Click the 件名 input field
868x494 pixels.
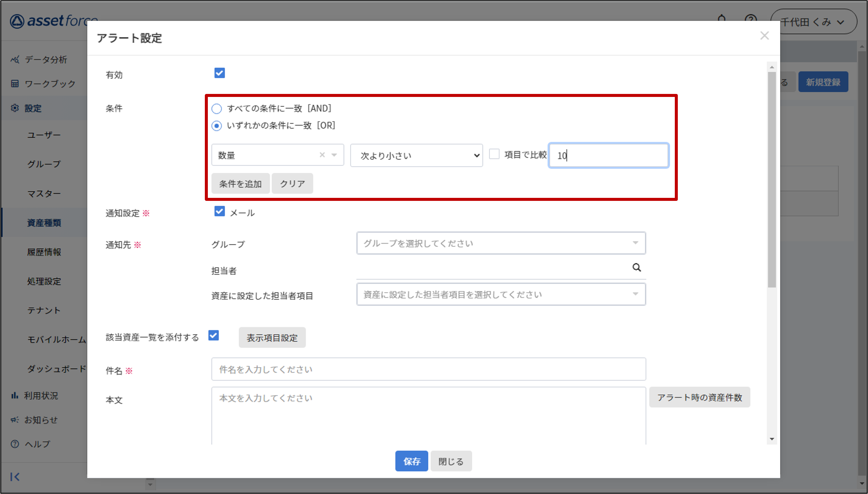click(428, 369)
